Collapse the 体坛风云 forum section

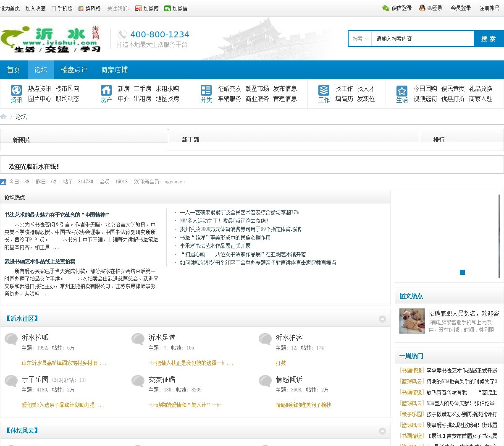382,431
